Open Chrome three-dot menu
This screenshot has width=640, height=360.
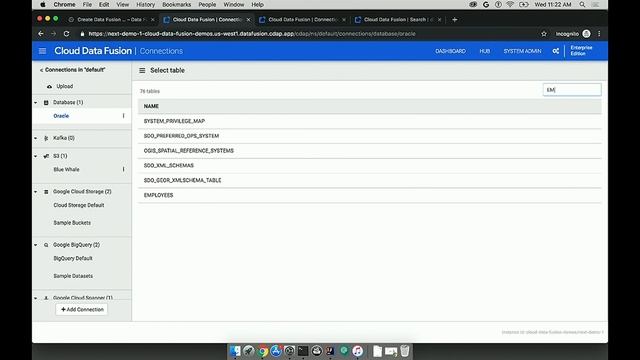(x=599, y=34)
